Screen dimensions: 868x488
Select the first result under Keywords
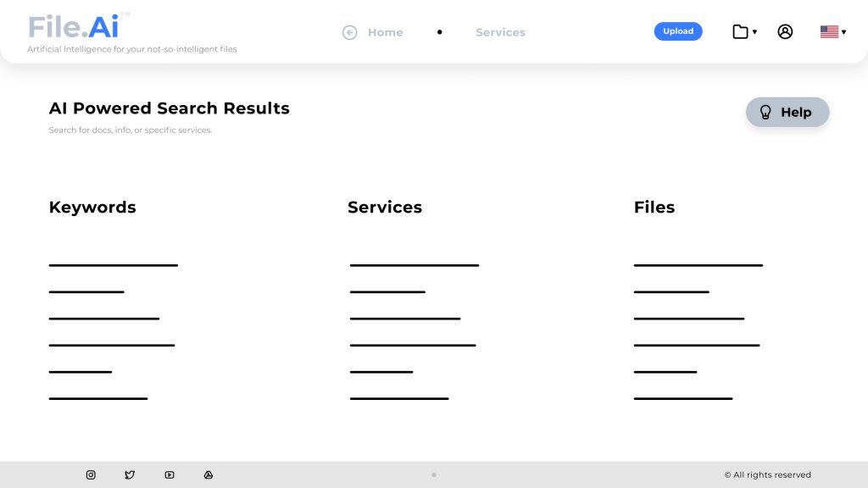[x=113, y=265]
